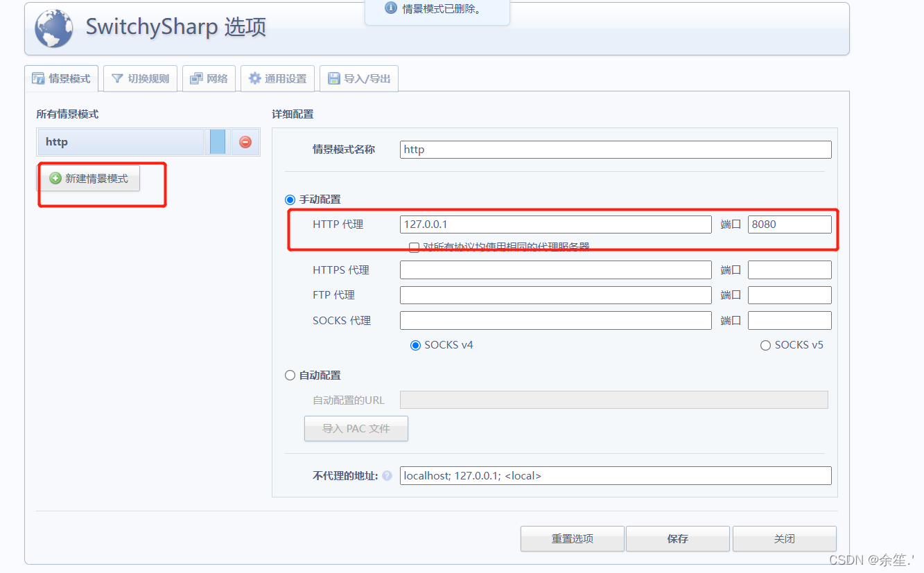Click the help icon beside 不代理的地址
This screenshot has width=924, height=573.
[x=387, y=476]
